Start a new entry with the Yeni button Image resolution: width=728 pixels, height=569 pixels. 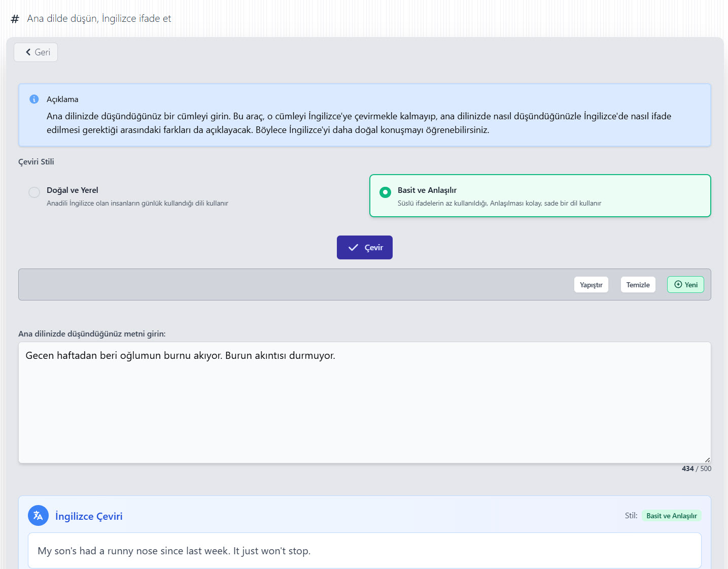685,285
